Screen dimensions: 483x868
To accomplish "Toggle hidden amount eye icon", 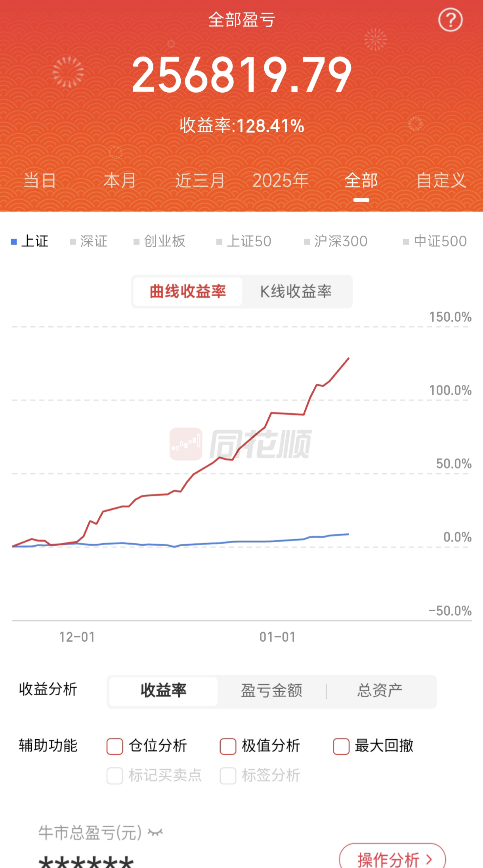I will [x=155, y=832].
